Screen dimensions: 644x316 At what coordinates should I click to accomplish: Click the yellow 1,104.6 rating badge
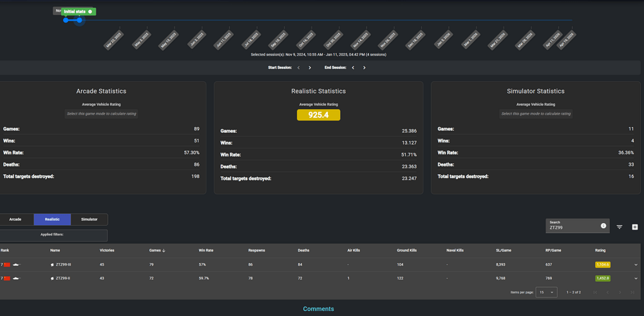pos(603,265)
